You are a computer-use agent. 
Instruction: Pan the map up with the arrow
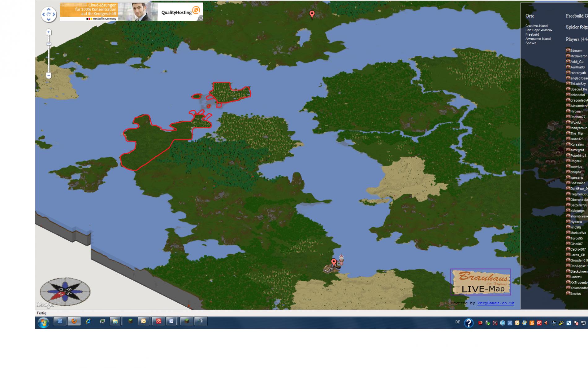pyautogui.click(x=49, y=9)
